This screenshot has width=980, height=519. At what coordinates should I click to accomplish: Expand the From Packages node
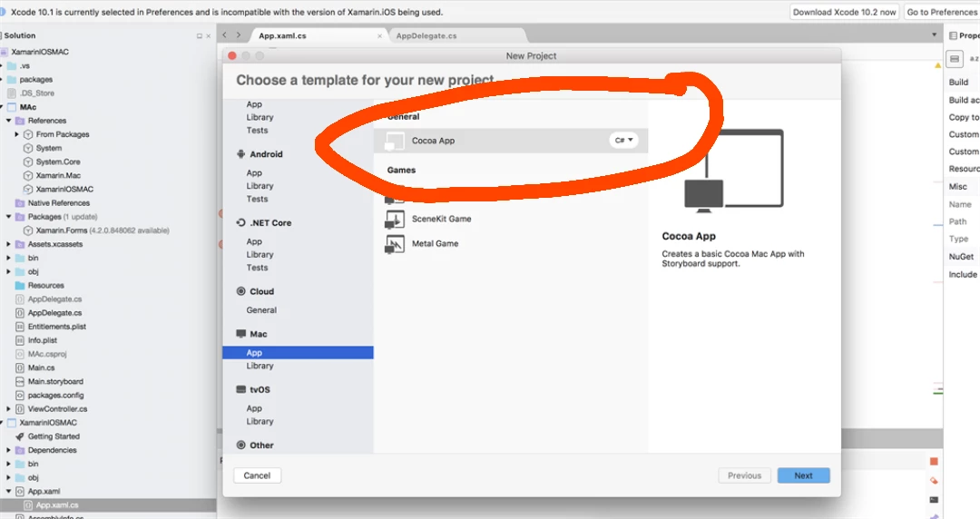tap(17, 134)
